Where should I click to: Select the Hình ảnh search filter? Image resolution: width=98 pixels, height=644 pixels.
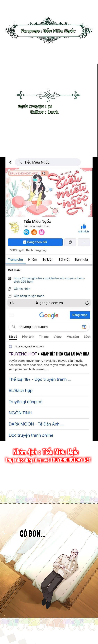coord(28,337)
